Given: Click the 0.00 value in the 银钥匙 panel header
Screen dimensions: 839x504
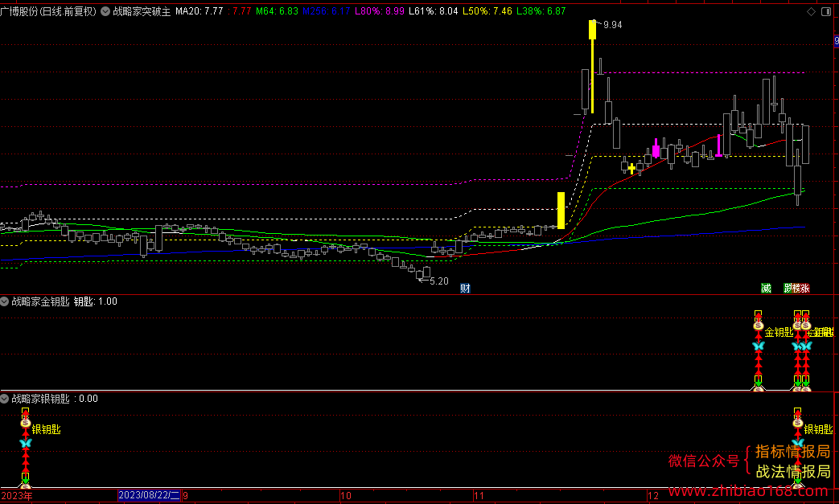Looking at the screenshot, I should click(x=88, y=399).
